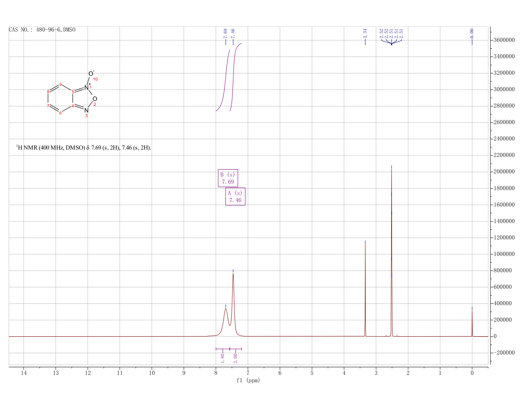This screenshot has width=532, height=411.
Task: Click the B (s) 7.69 multiplet box
Action: pos(228,178)
